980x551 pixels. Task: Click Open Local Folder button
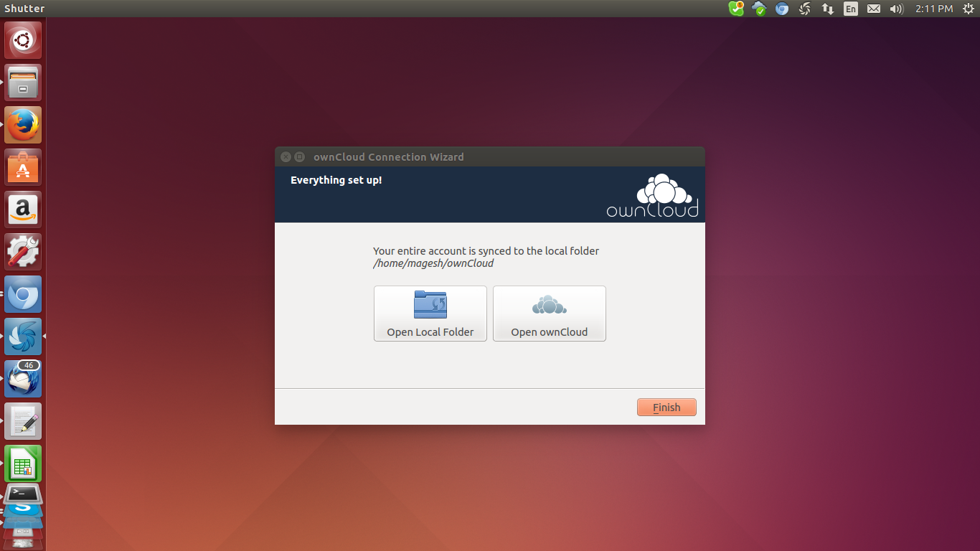point(430,314)
